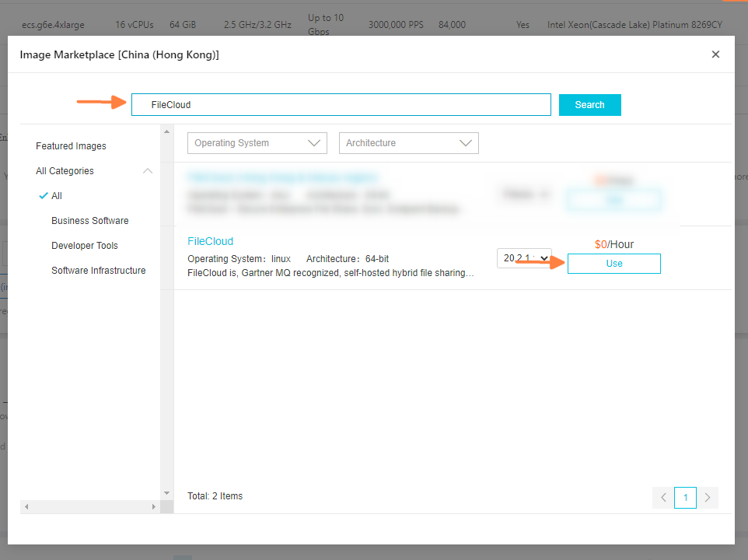Open the FileCloud version 20.2.1 dropdown

[523, 257]
